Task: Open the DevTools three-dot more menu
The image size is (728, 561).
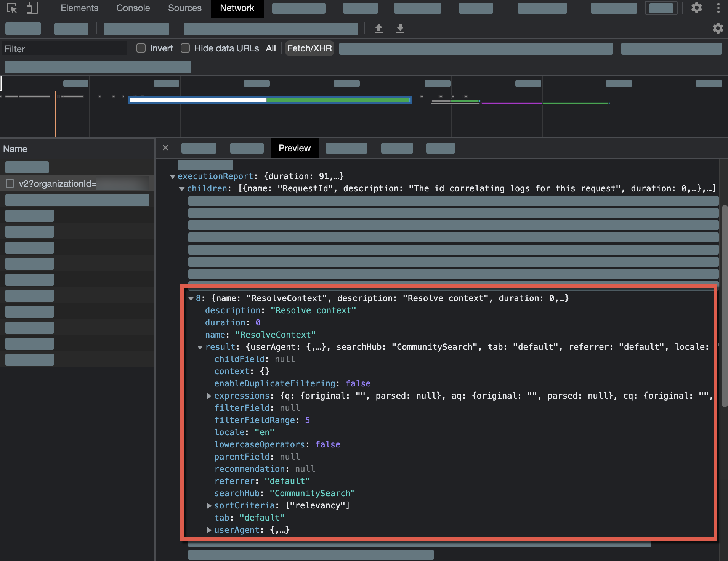Action: click(718, 8)
